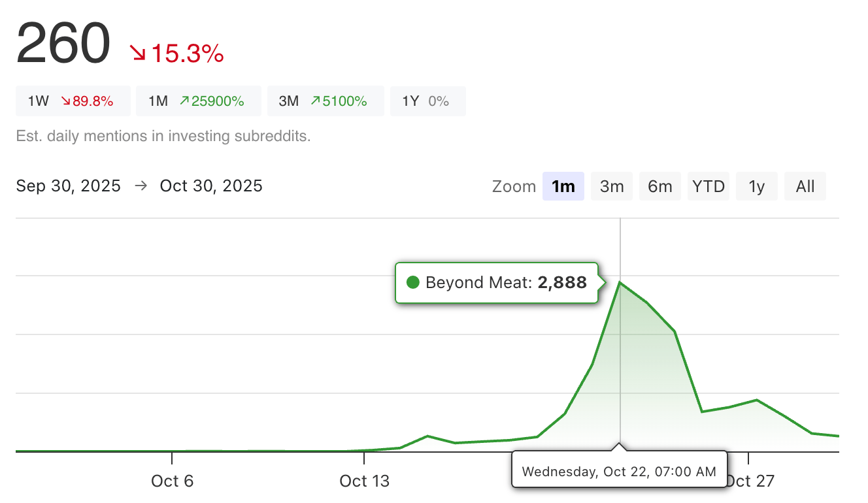The width and height of the screenshot is (868, 503).
Task: Click the Oct 6 axis label
Action: pyautogui.click(x=172, y=481)
